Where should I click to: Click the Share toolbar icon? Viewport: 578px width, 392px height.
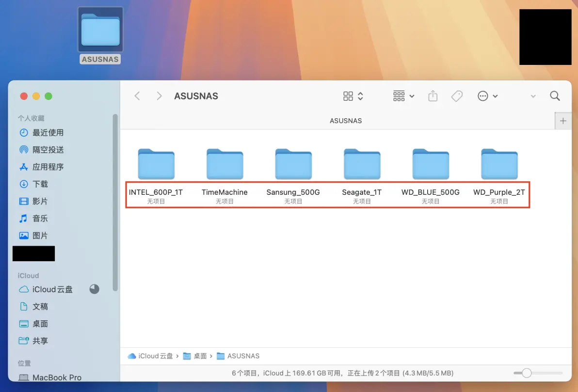tap(433, 96)
